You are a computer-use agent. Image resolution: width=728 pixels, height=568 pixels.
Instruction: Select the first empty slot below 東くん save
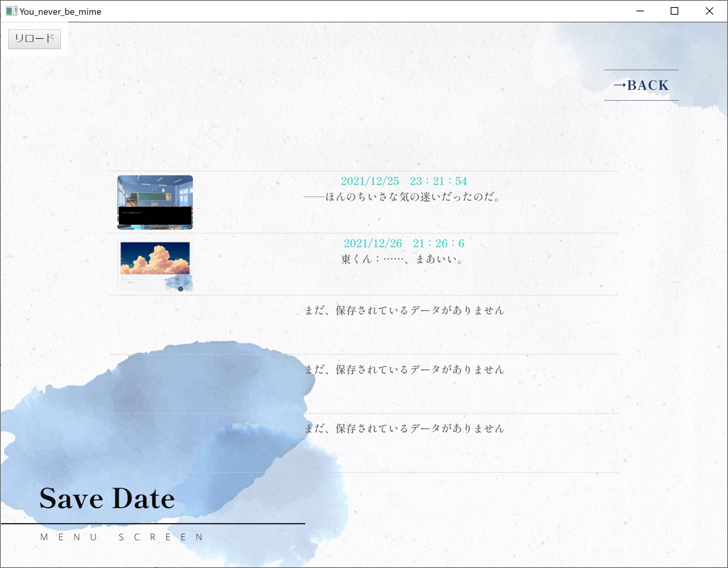364,325
